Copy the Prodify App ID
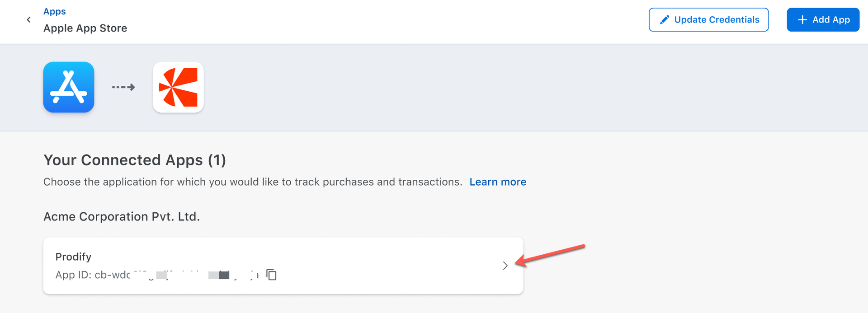This screenshot has height=313, width=868. (271, 275)
